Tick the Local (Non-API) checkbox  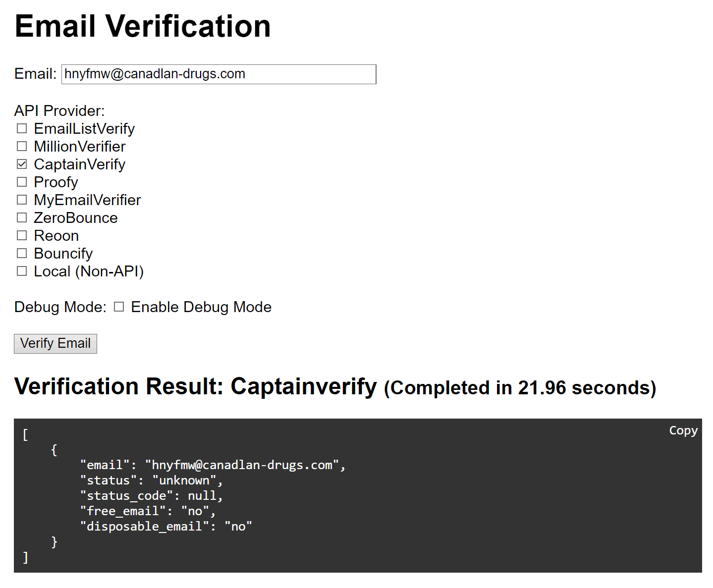[22, 271]
